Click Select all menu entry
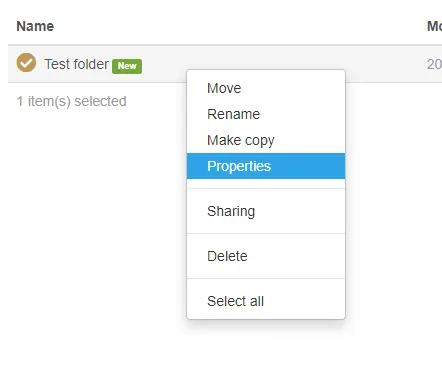 click(x=266, y=301)
